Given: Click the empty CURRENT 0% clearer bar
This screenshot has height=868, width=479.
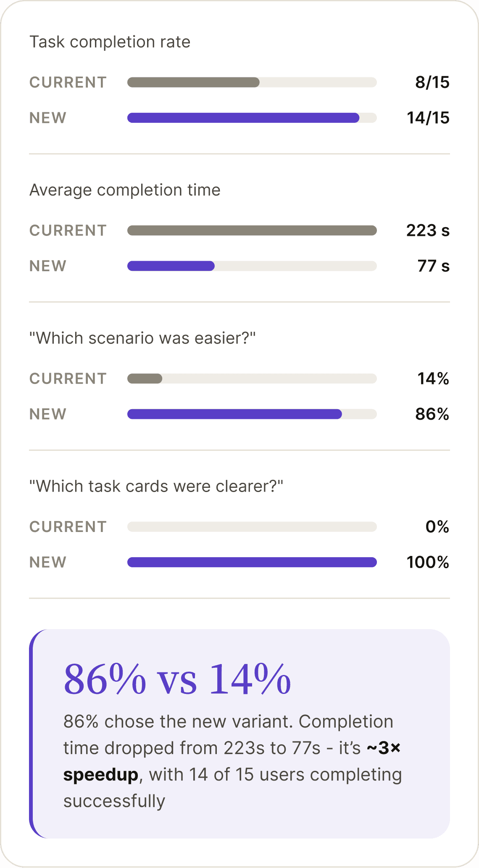Looking at the screenshot, I should (x=252, y=527).
